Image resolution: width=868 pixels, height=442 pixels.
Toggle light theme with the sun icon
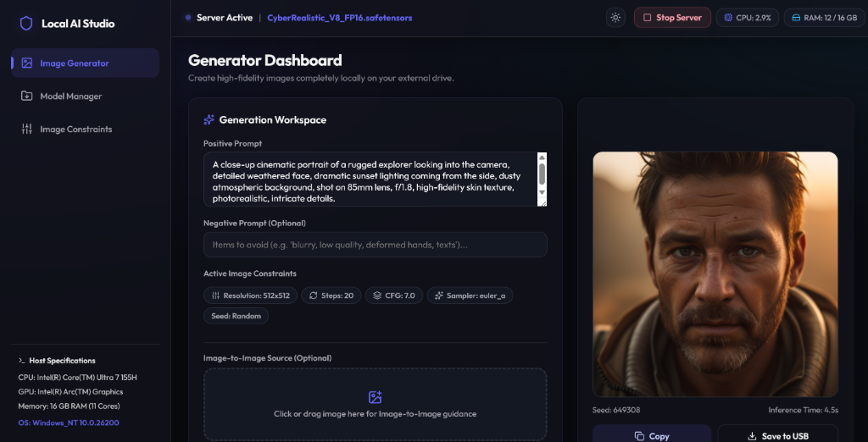click(615, 18)
